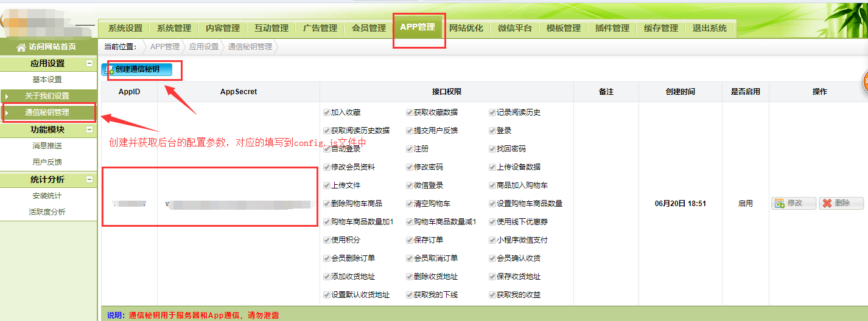Toggle the 小程序微信支付 checkbox

(492, 240)
